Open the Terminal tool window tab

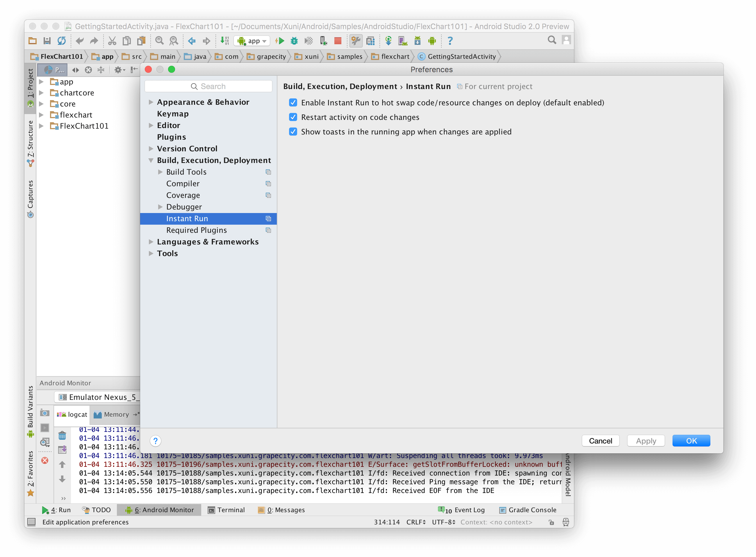tap(226, 510)
